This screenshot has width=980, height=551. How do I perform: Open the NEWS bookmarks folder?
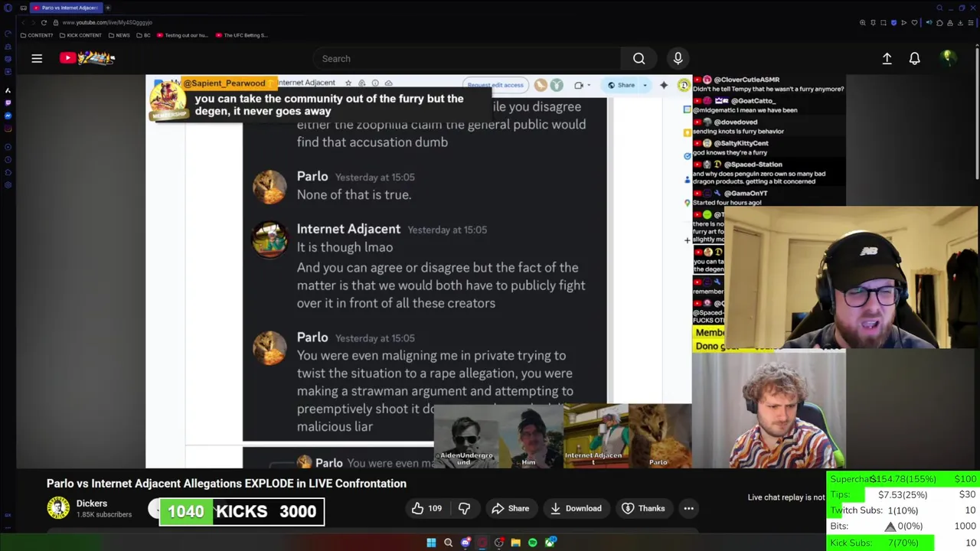(x=119, y=35)
